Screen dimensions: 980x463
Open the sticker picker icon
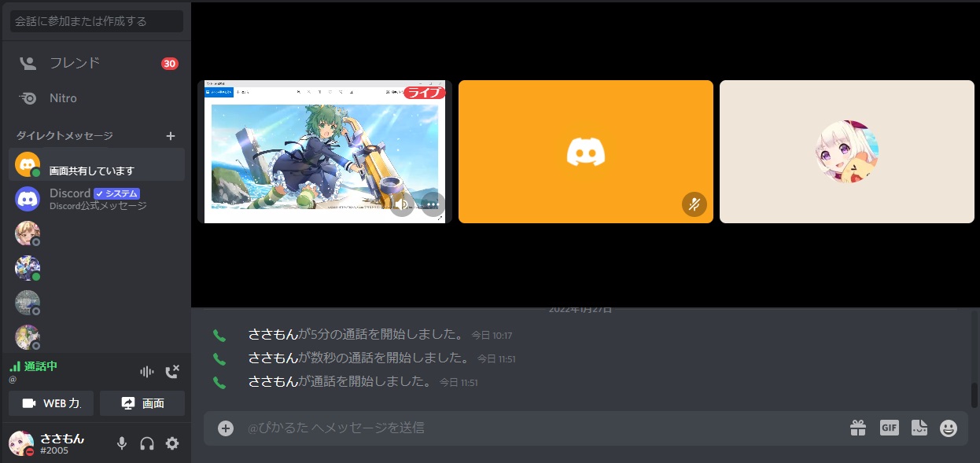(919, 428)
